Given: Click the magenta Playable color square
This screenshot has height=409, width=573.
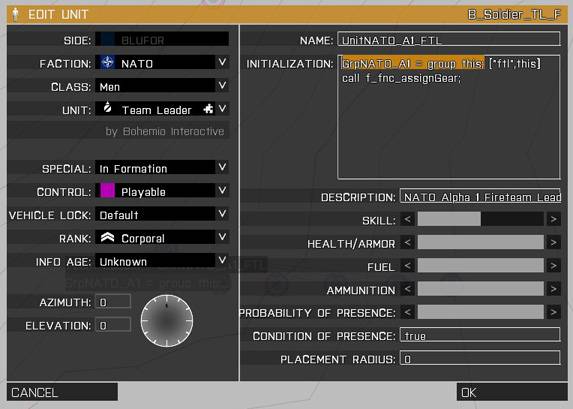Looking at the screenshot, I should (x=107, y=191).
